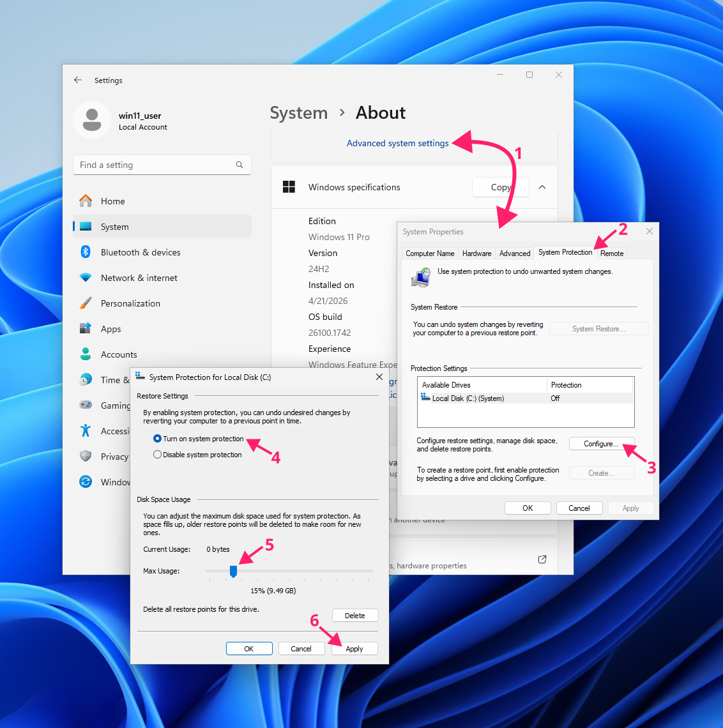This screenshot has width=723, height=728.
Task: Click the search magnifier icon in Find a setting
Action: tap(239, 165)
